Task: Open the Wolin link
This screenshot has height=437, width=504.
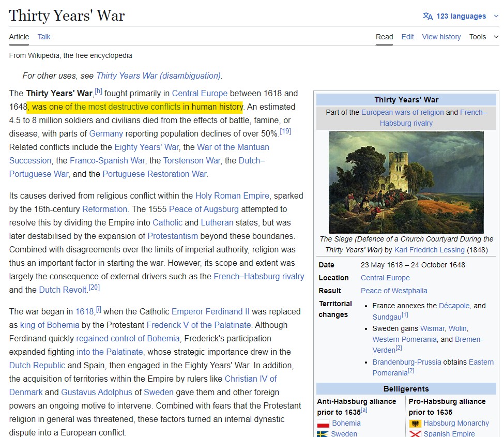Action: click(x=457, y=328)
